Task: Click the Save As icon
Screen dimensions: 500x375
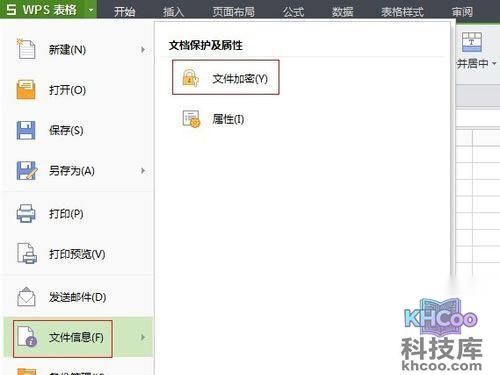Action: 27,170
